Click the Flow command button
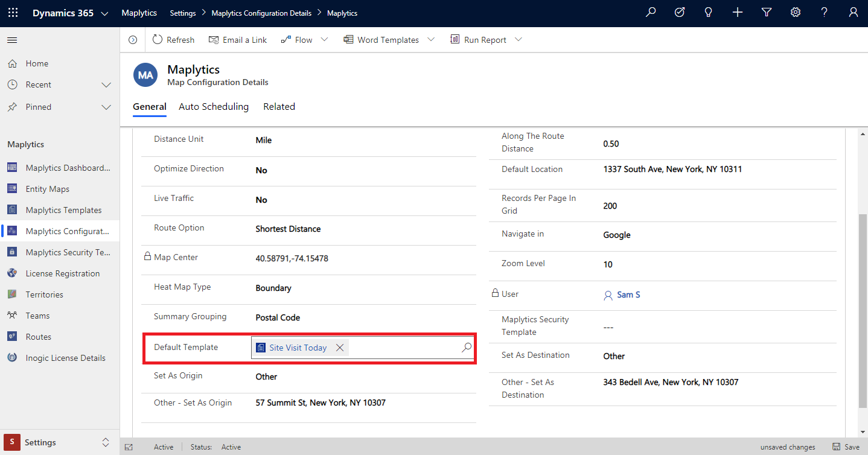 pyautogui.click(x=296, y=40)
